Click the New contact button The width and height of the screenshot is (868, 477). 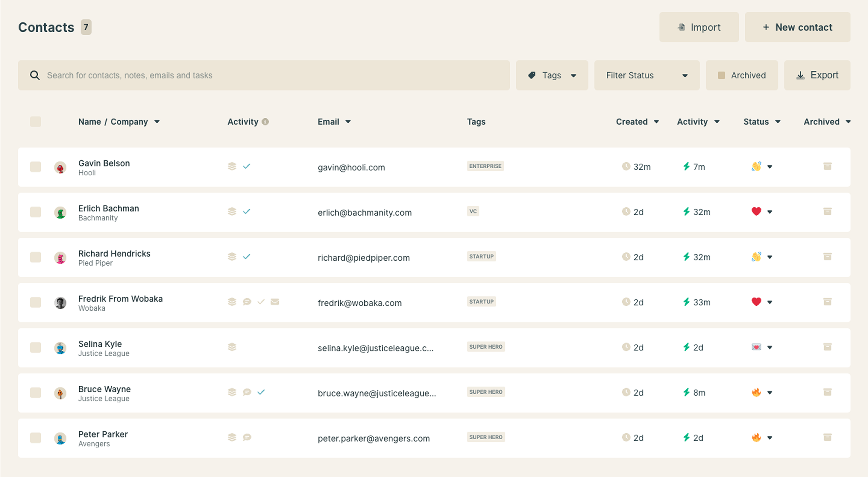tap(797, 27)
